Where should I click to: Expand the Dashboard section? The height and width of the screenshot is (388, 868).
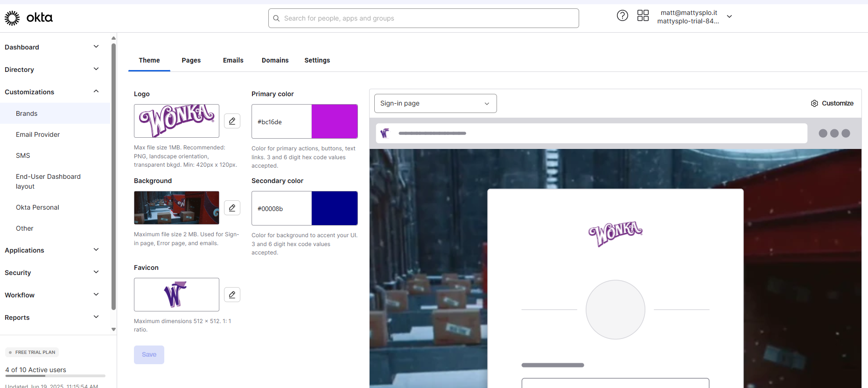click(x=96, y=47)
